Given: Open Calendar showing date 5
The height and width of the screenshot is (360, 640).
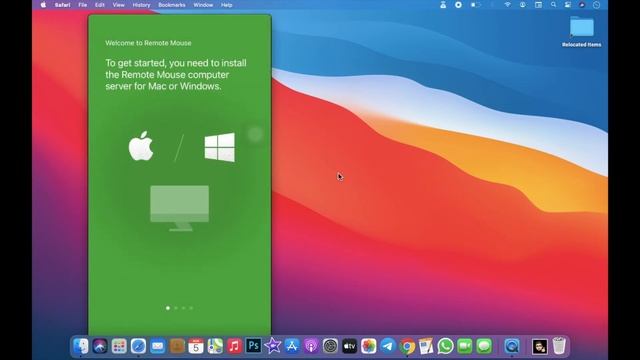Looking at the screenshot, I should coord(196,346).
